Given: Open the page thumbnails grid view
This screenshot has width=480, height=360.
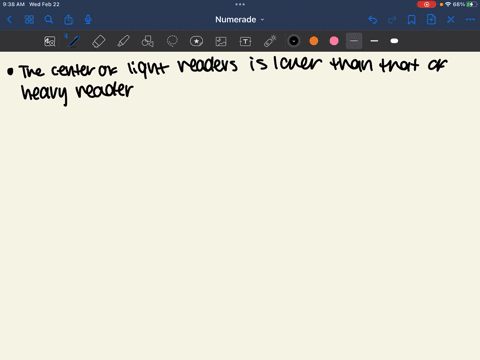Looking at the screenshot, I should (x=29, y=20).
